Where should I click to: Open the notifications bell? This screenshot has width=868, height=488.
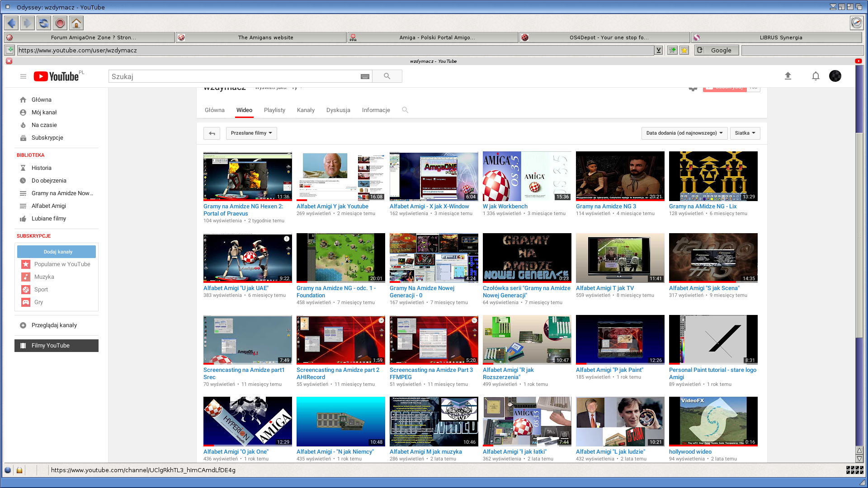tap(816, 76)
